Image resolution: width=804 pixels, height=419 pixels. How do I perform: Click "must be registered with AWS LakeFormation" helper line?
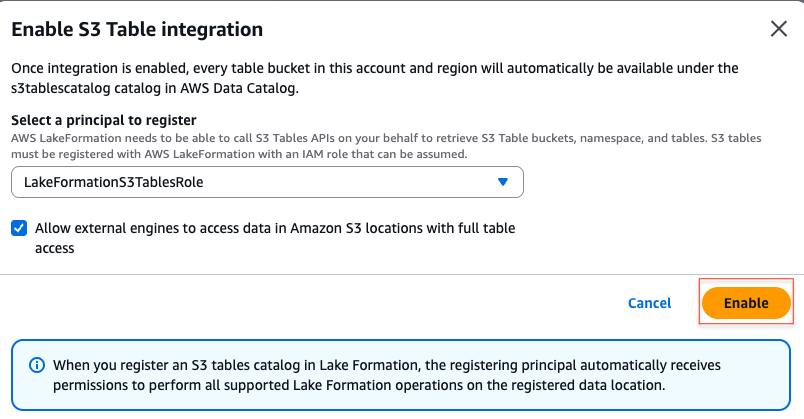[239, 154]
